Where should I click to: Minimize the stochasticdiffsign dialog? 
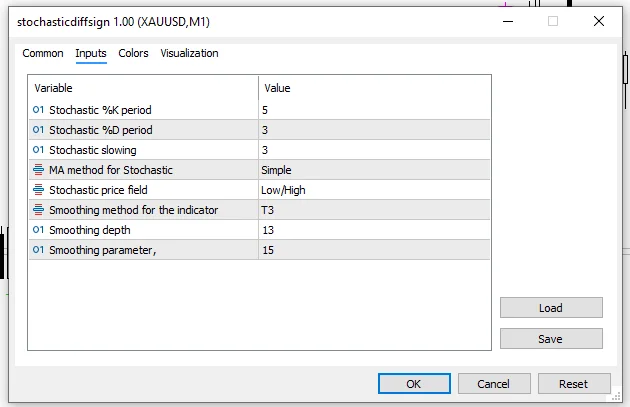[508, 21]
